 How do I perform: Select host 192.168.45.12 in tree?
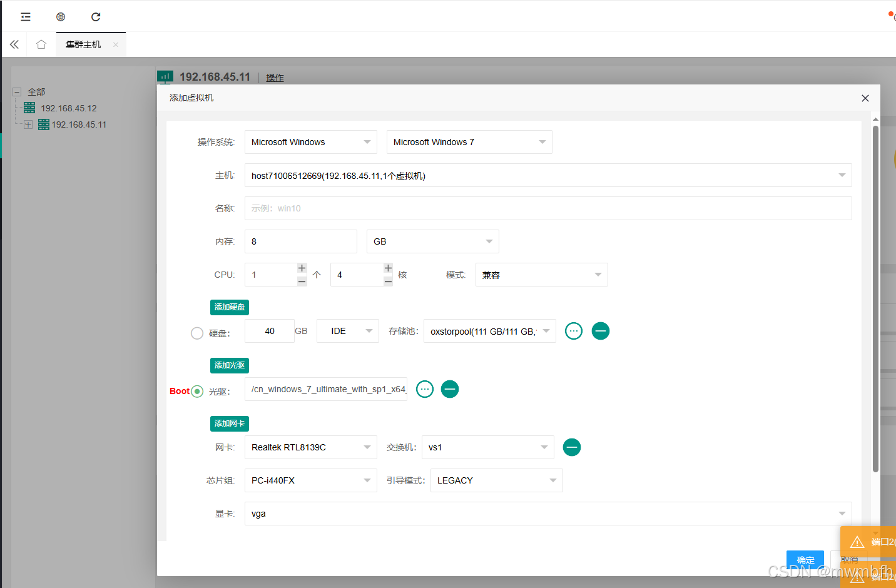pyautogui.click(x=69, y=108)
